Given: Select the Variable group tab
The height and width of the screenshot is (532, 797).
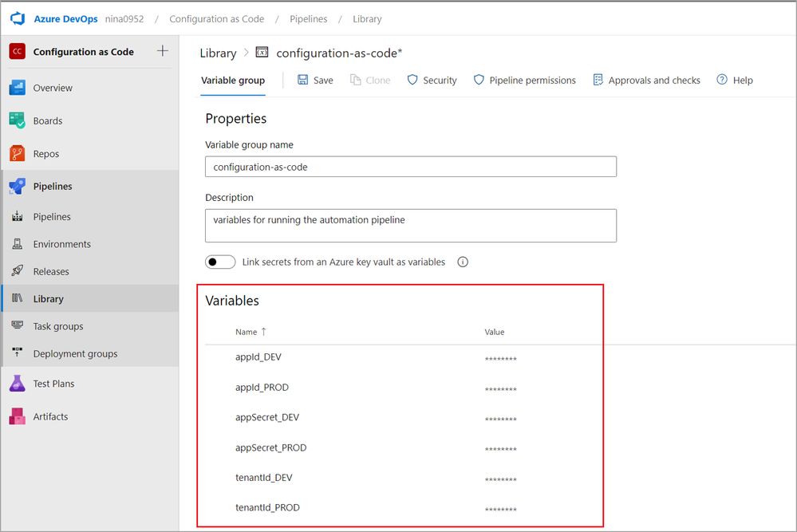Looking at the screenshot, I should point(233,81).
